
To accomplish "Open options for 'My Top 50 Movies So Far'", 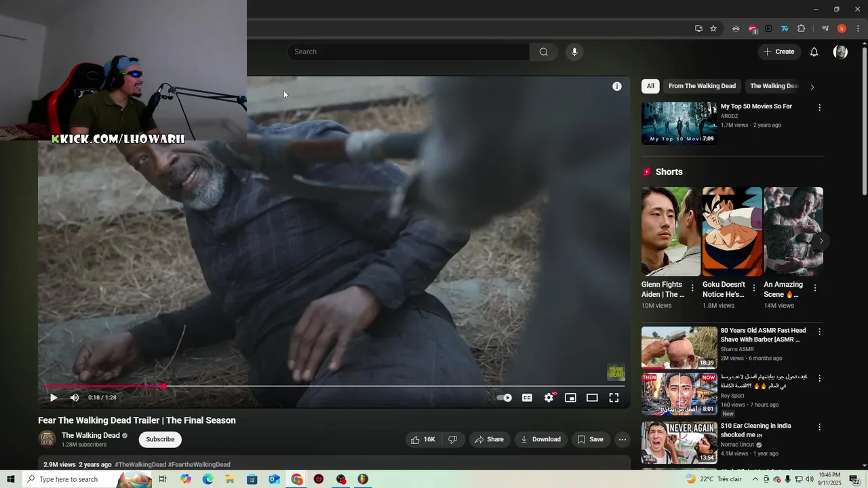I will pos(819,108).
